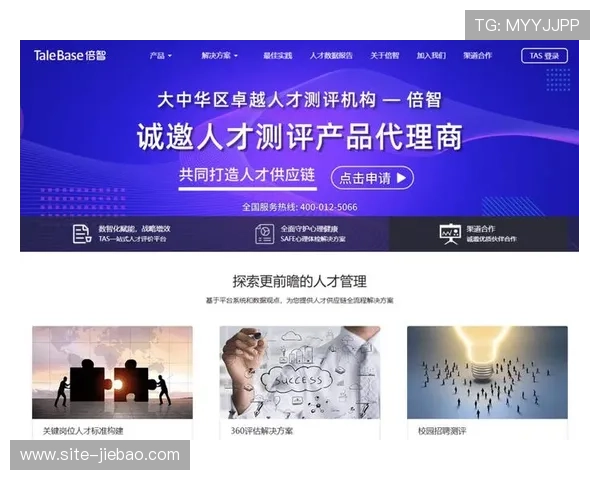The height and width of the screenshot is (480, 600).
Task: Click the 点击申请 button
Action: 372,178
